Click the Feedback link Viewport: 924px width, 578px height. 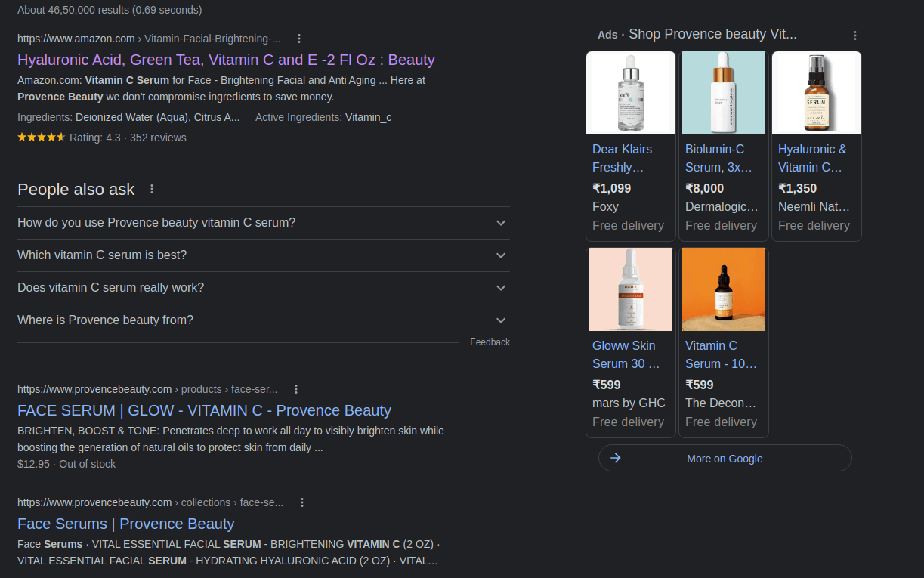[x=490, y=342]
